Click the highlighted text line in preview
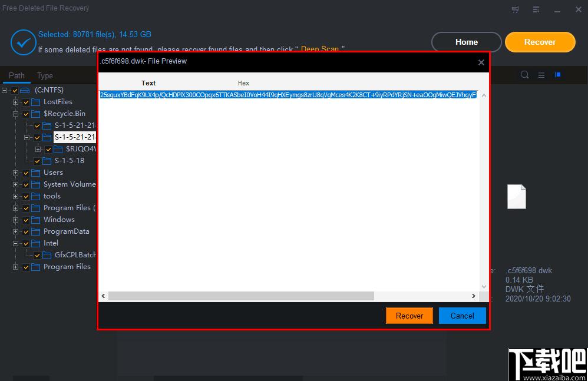588x381 pixels. 288,95
